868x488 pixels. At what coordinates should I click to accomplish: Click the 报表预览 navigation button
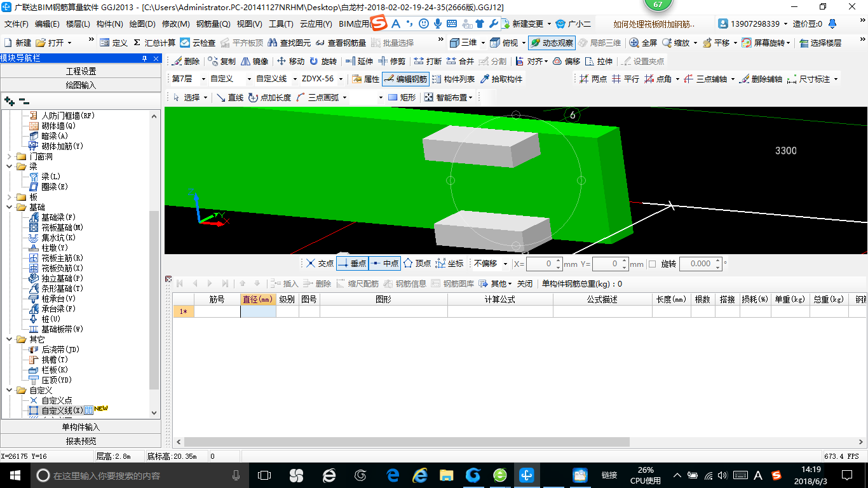(81, 441)
